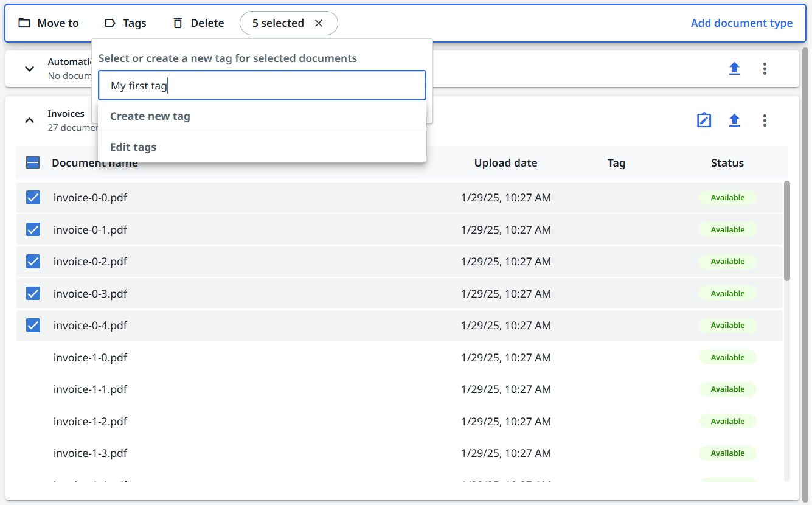Clear selection with the X icon
This screenshot has width=812, height=505.
pyautogui.click(x=319, y=23)
